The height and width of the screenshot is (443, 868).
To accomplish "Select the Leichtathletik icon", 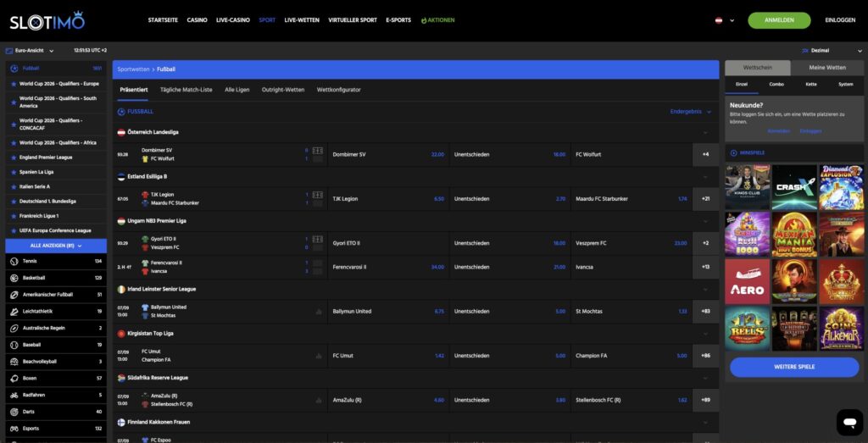I will point(14,312).
